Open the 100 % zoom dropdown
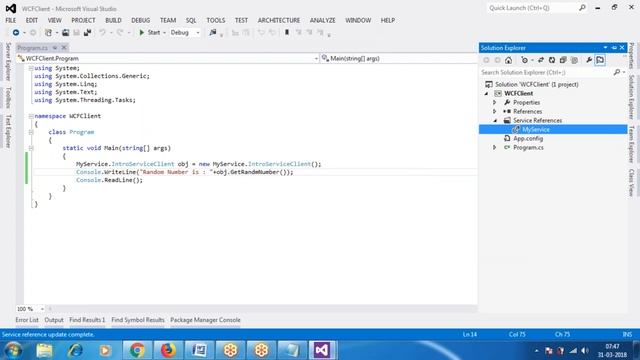 click(30, 309)
